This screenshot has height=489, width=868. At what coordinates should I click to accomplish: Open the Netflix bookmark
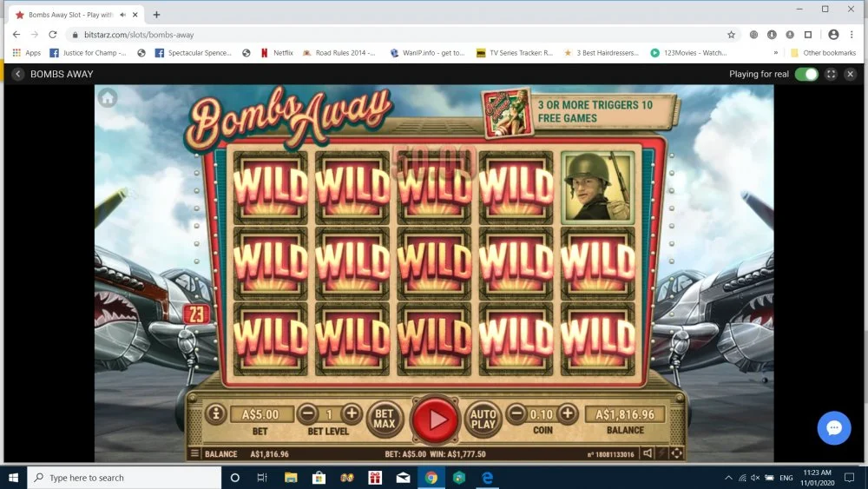(277, 53)
